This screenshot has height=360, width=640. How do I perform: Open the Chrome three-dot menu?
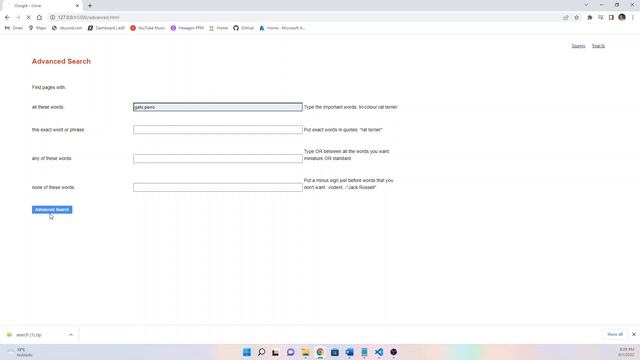point(633,18)
